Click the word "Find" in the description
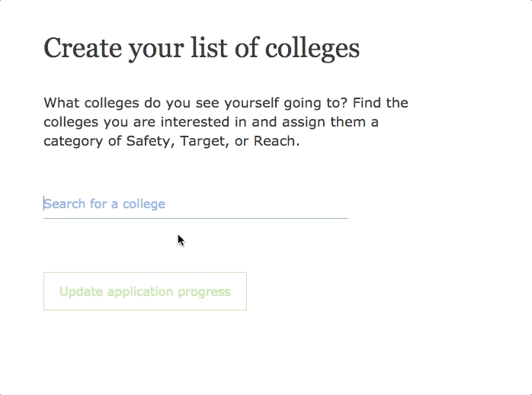The image size is (532, 395). 373,103
